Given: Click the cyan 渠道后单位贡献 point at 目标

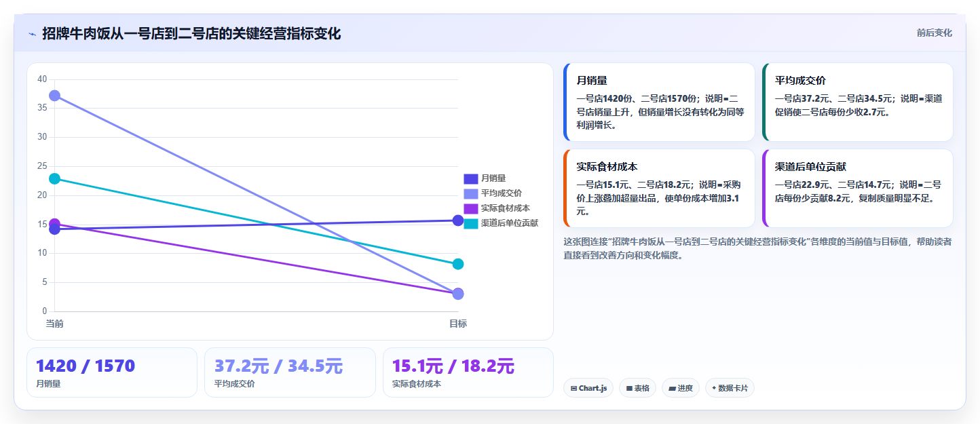Looking at the screenshot, I should pyautogui.click(x=458, y=264).
